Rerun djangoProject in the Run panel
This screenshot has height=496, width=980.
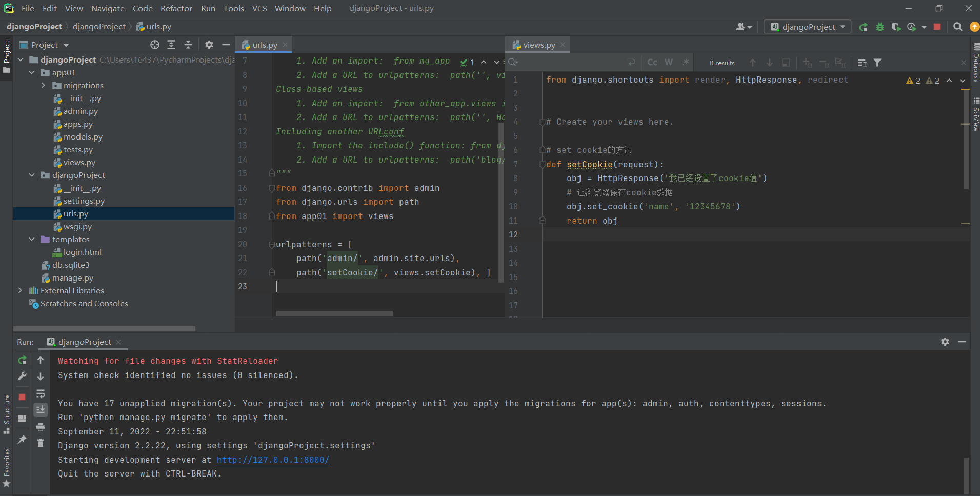point(22,360)
